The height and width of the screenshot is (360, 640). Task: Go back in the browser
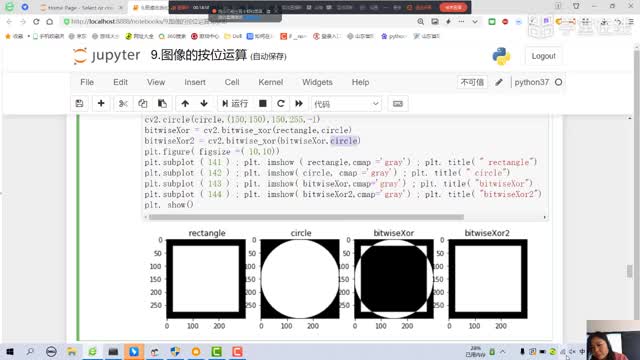9,22
